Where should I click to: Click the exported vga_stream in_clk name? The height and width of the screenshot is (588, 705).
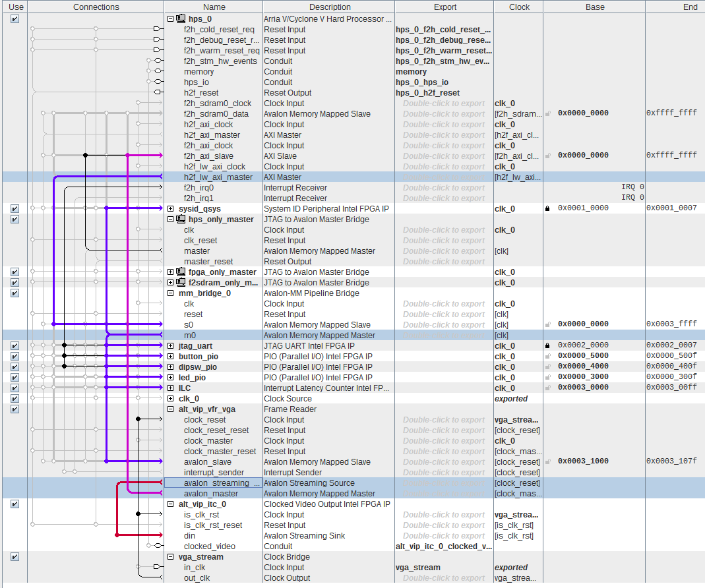point(418,568)
